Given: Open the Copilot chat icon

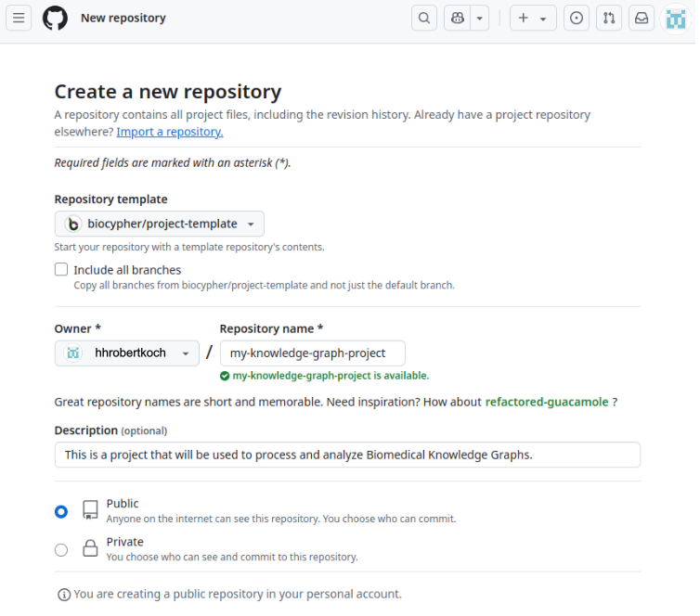Looking at the screenshot, I should (457, 18).
